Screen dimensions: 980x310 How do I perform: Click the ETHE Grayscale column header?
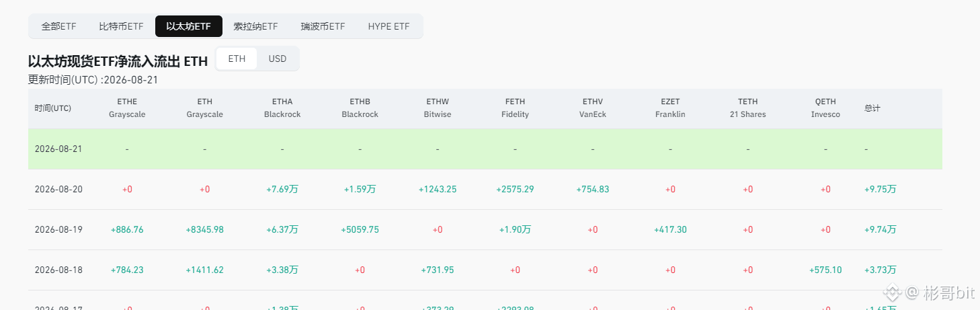pyautogui.click(x=127, y=108)
